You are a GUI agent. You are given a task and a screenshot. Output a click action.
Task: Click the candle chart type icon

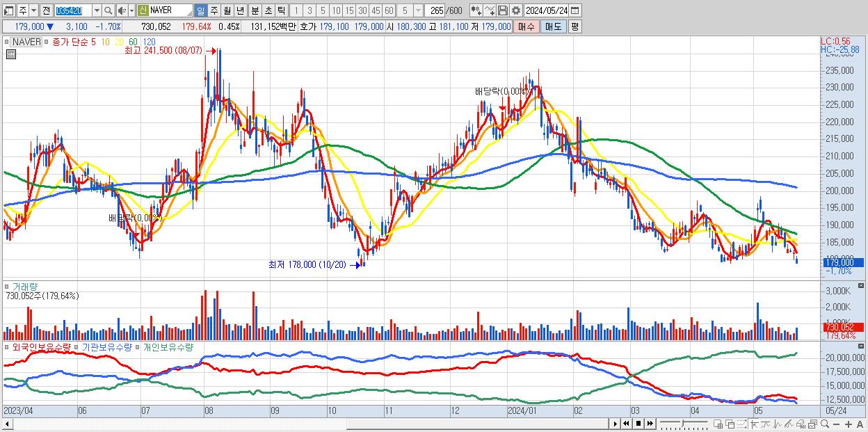click(476, 11)
